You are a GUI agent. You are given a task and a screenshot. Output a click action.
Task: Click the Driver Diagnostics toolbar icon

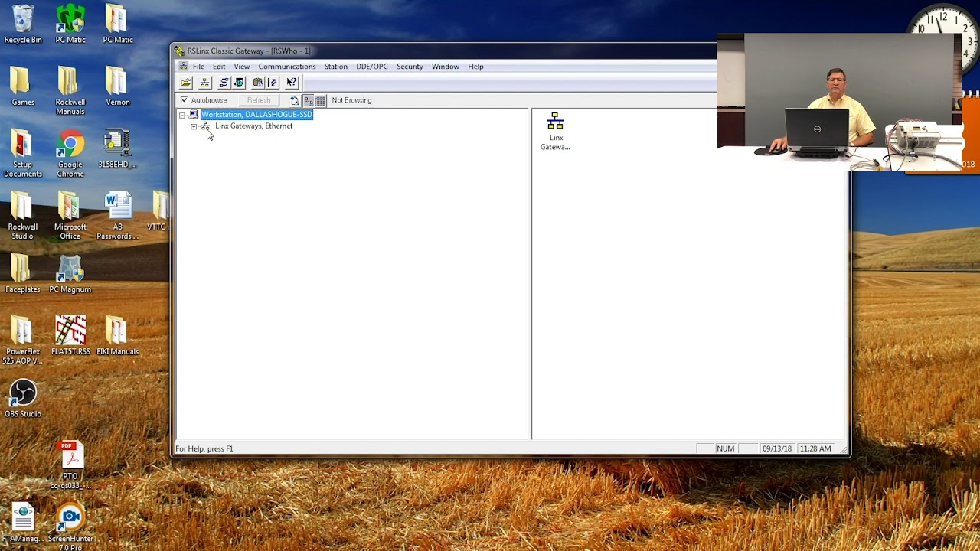coord(239,83)
